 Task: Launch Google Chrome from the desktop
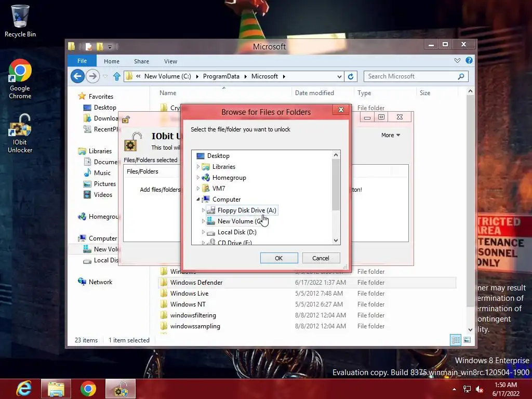click(x=20, y=79)
